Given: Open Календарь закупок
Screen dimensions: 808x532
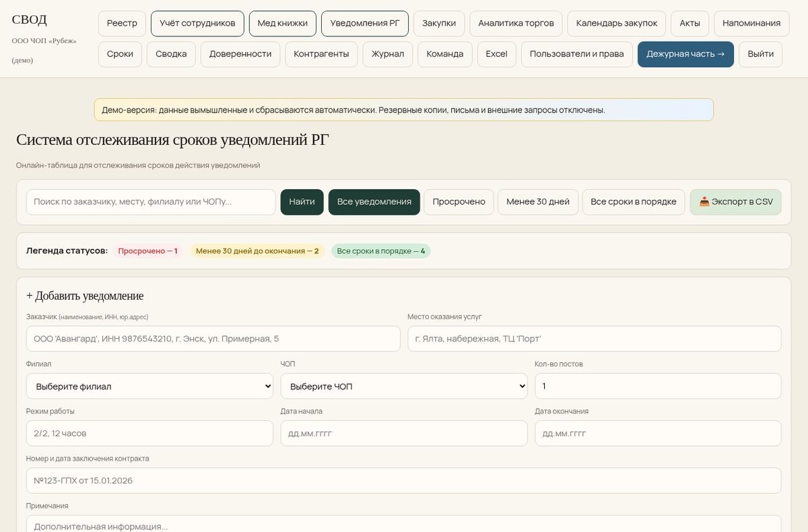Looking at the screenshot, I should pyautogui.click(x=617, y=23).
